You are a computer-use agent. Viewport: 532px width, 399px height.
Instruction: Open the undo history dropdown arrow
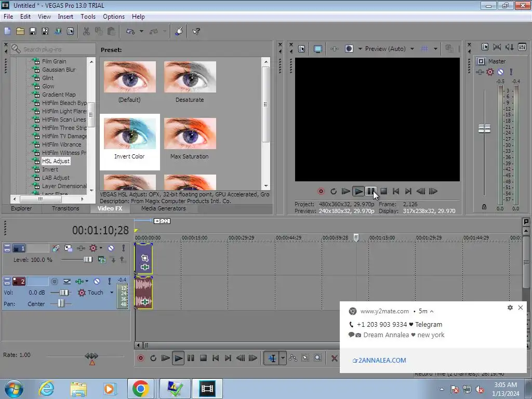[141, 31]
